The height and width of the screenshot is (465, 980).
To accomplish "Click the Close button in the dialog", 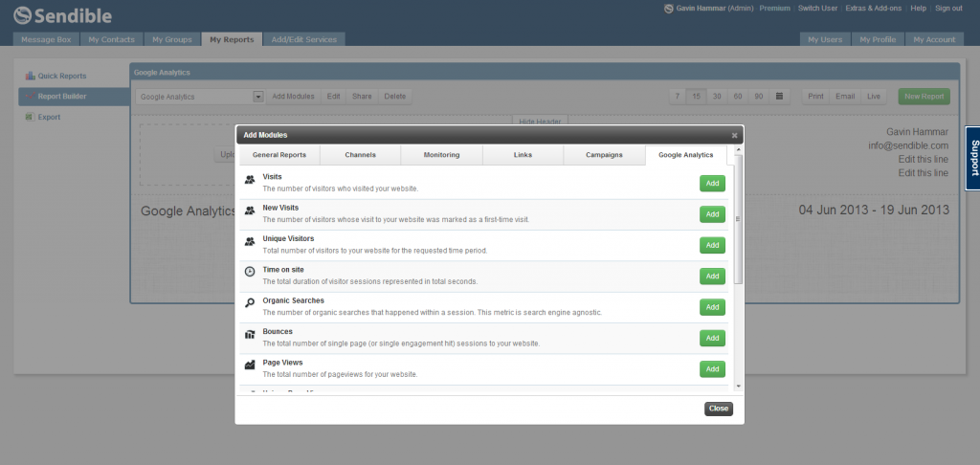I will 719,409.
